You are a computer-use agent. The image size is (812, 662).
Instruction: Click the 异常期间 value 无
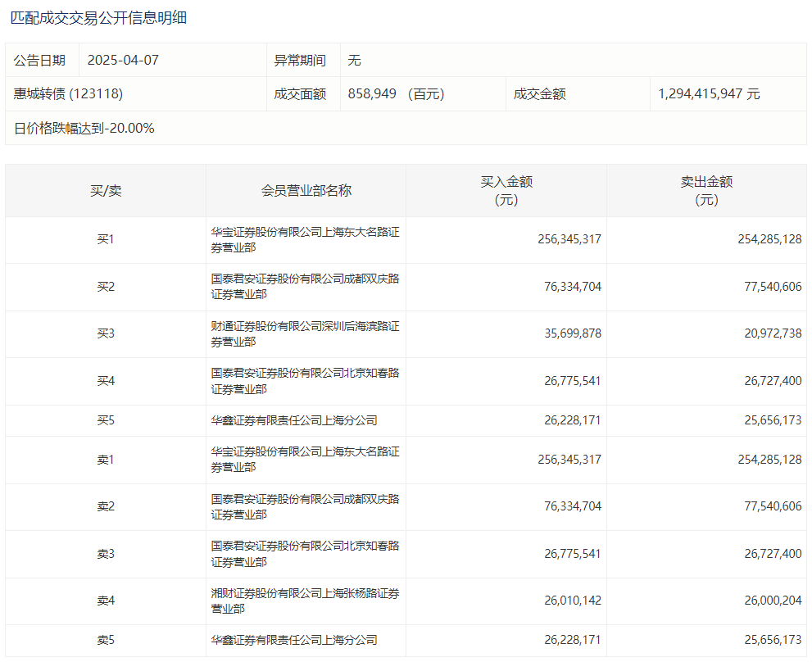(354, 60)
